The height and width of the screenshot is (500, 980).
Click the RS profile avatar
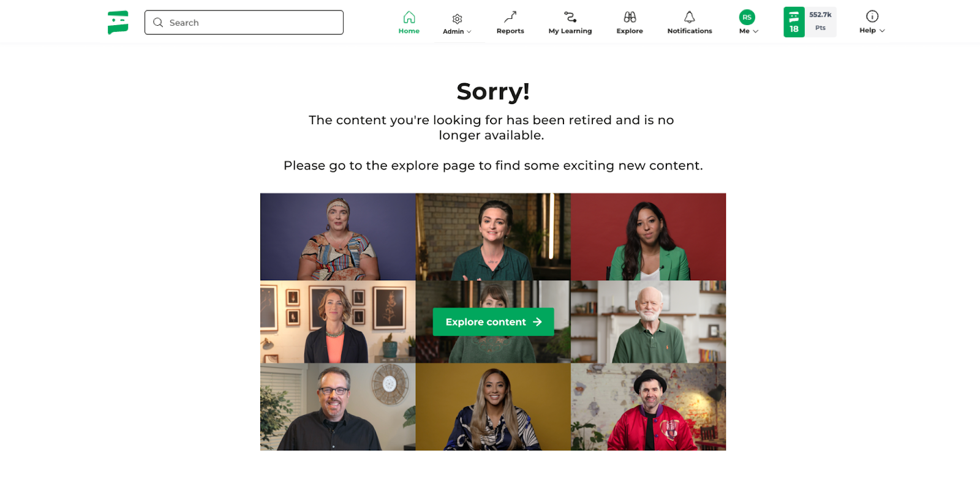coord(747,17)
